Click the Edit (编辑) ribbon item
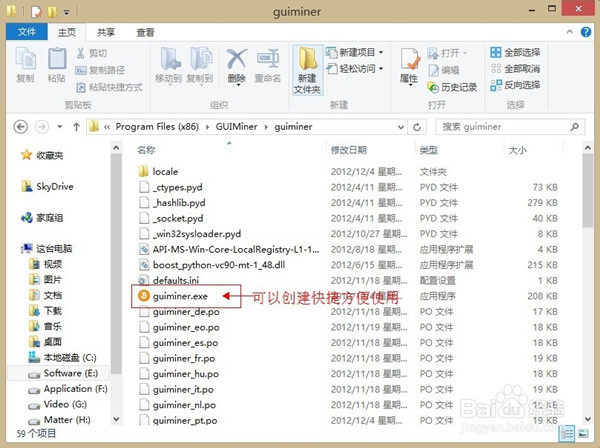 click(444, 70)
